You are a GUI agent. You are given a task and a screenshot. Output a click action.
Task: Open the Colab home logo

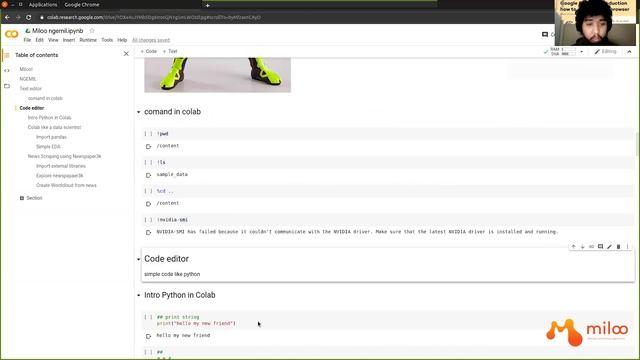click(x=11, y=34)
